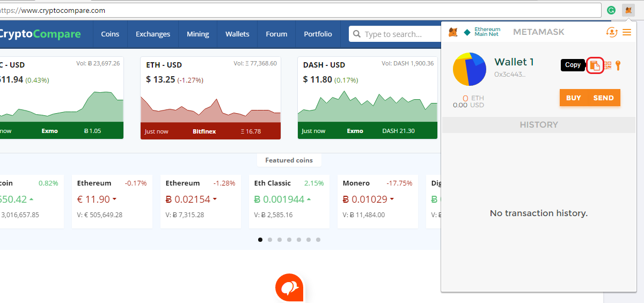Select the seventh carousel dot
This screenshot has width=644, height=303.
pyautogui.click(x=318, y=240)
